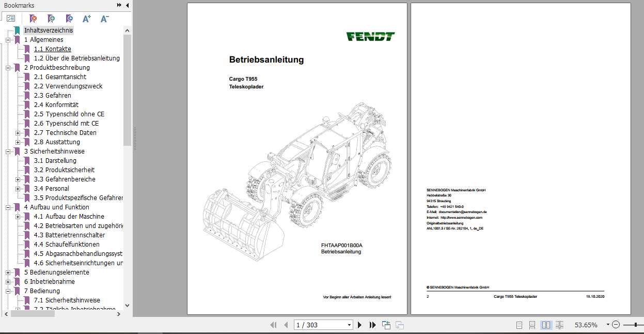
Task: Open the bookmark options menu icon
Action: [11, 18]
